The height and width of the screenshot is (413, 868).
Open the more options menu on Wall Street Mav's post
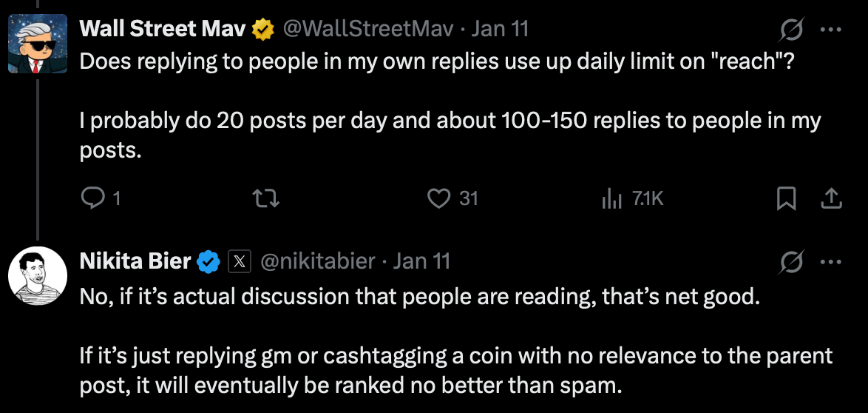832,30
